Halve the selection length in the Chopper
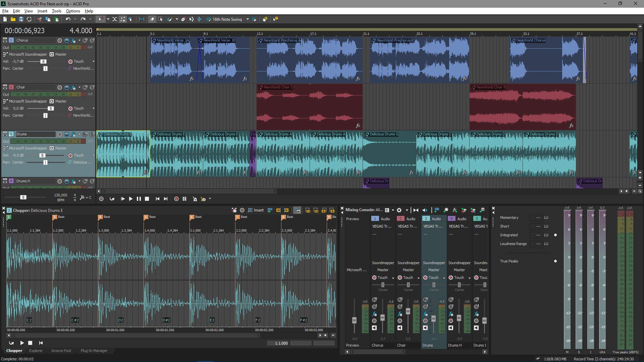This screenshot has width=644, height=362. coord(308,210)
